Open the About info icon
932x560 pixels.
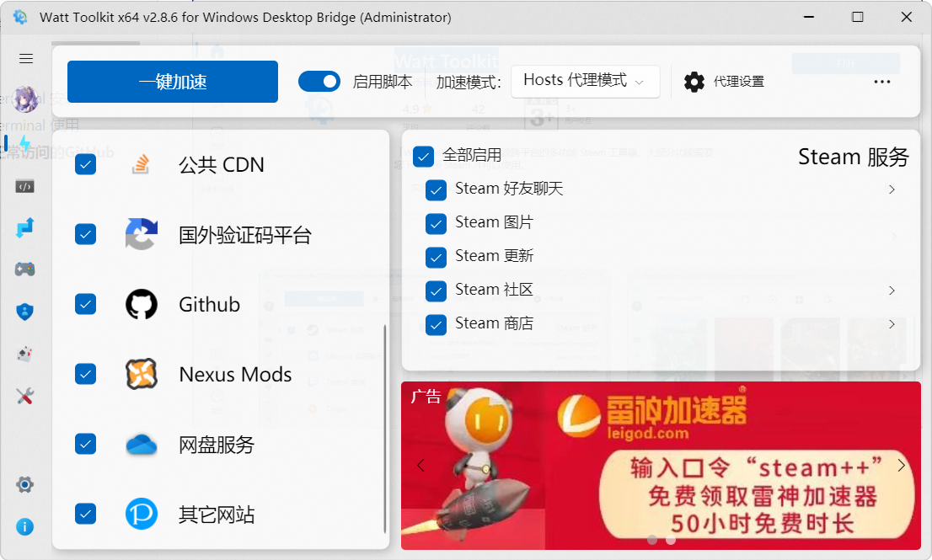[24, 527]
